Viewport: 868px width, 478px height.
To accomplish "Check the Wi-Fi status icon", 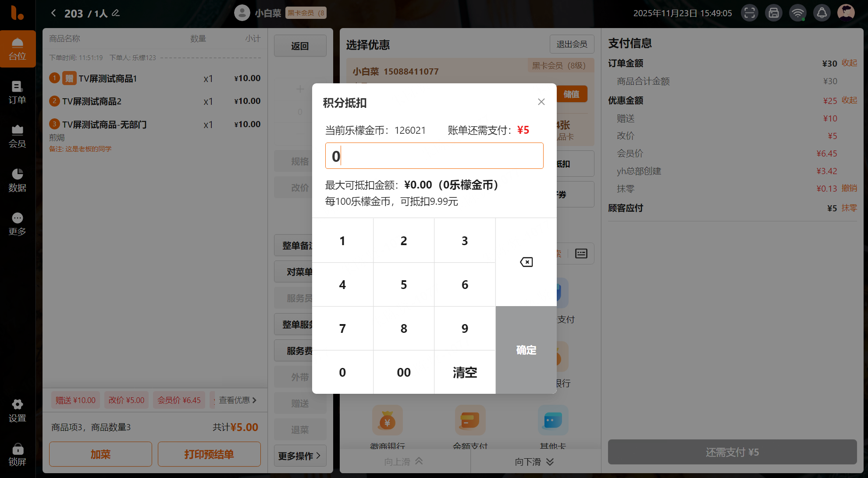I will (798, 13).
